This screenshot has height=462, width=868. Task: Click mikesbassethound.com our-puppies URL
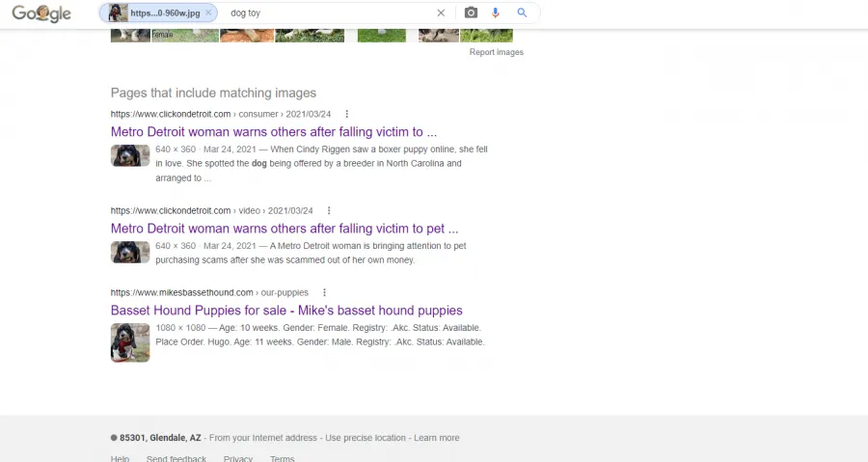coord(209,292)
